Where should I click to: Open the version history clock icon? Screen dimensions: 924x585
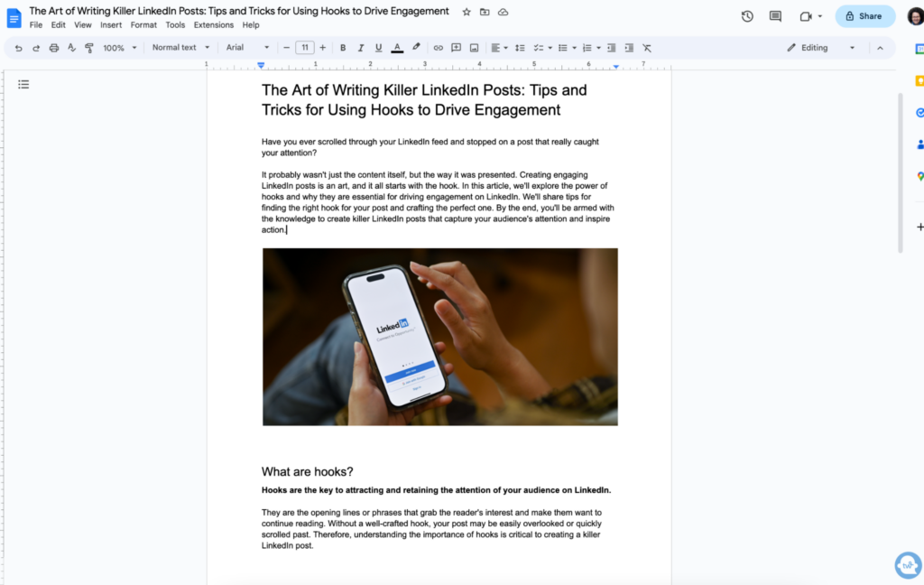(x=747, y=16)
